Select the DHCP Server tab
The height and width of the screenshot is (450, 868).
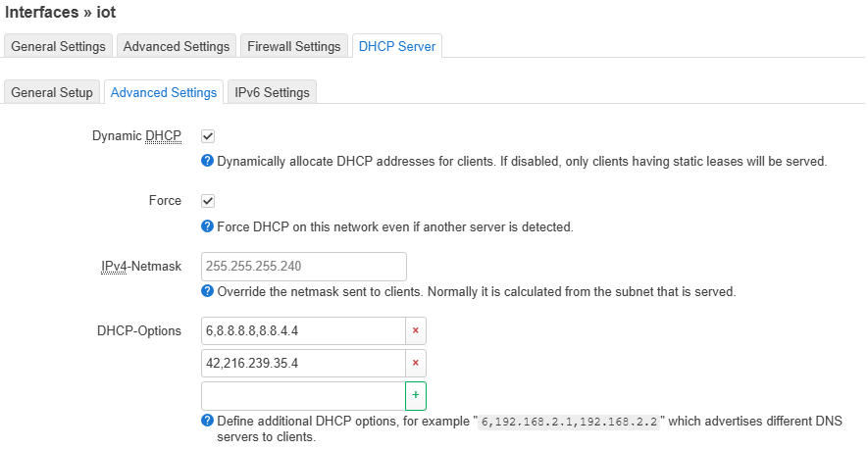397,46
